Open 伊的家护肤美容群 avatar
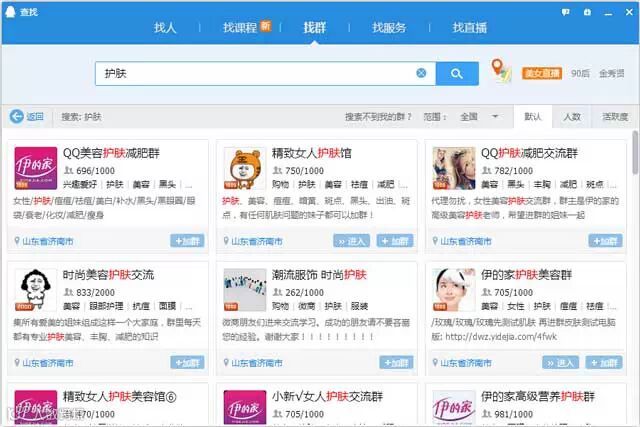 (454, 290)
